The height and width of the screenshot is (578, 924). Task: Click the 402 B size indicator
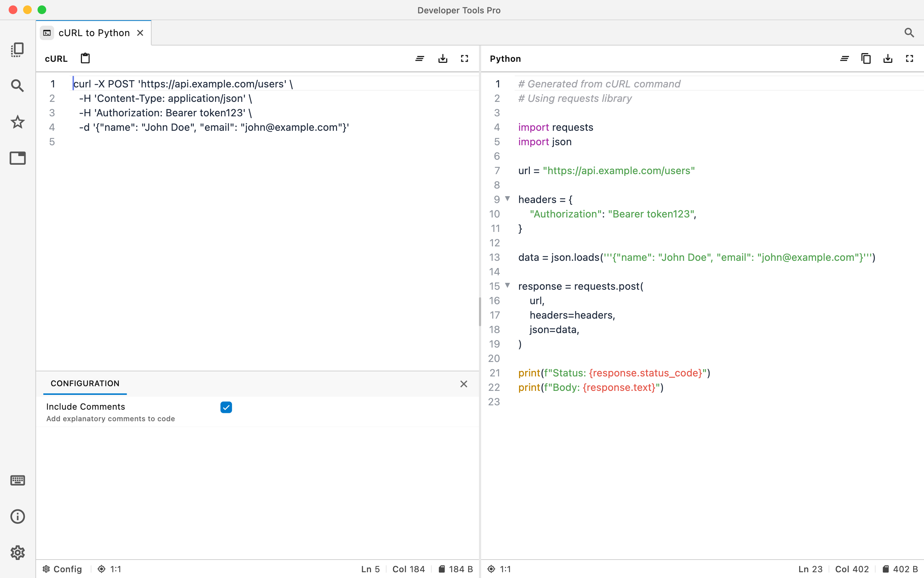click(x=900, y=569)
